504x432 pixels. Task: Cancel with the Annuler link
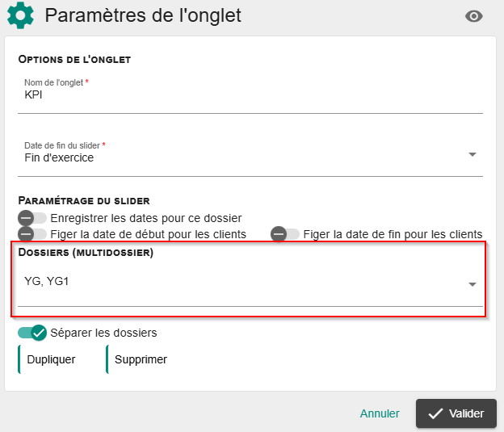tap(380, 413)
